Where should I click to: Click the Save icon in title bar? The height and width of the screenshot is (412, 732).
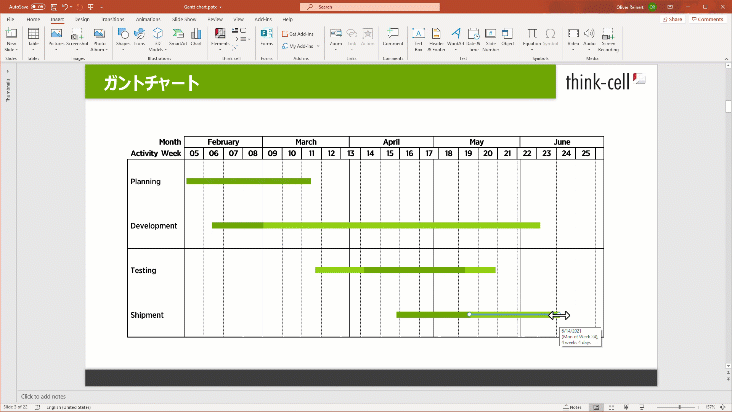[54, 7]
